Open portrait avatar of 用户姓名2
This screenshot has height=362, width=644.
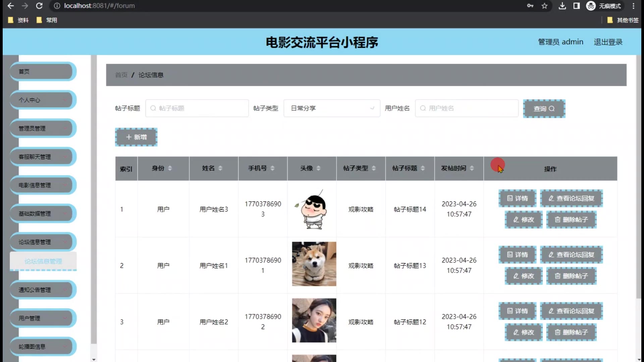pyautogui.click(x=314, y=320)
